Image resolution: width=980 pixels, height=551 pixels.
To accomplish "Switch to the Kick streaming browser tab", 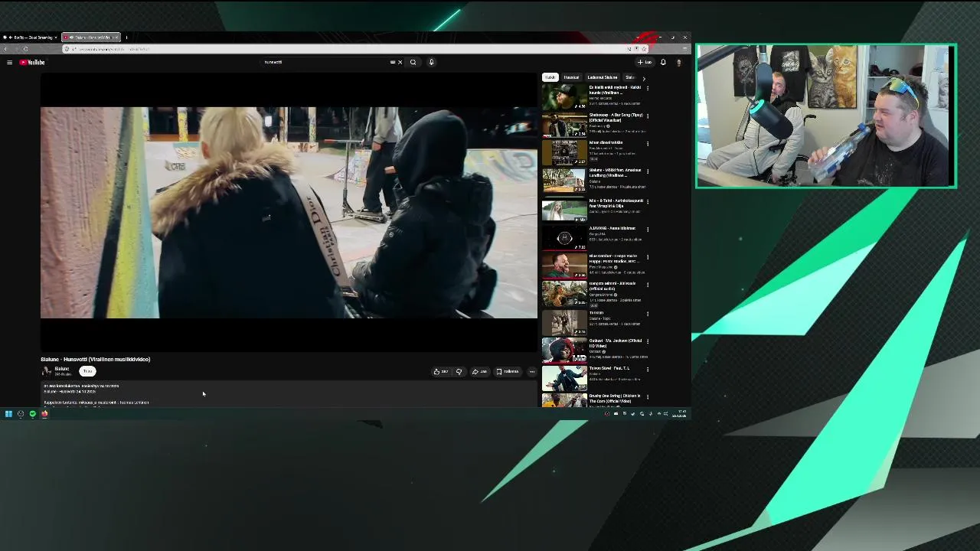I will [31, 37].
